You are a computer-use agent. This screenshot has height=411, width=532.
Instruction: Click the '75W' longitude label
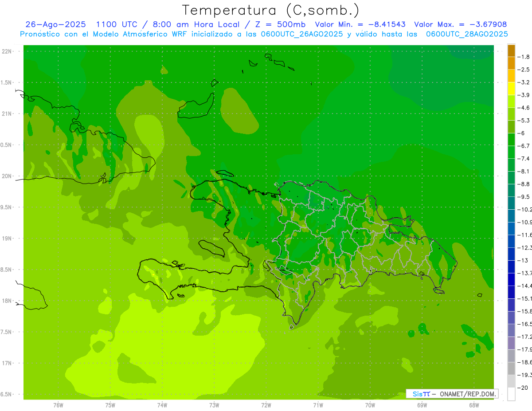pos(110,405)
